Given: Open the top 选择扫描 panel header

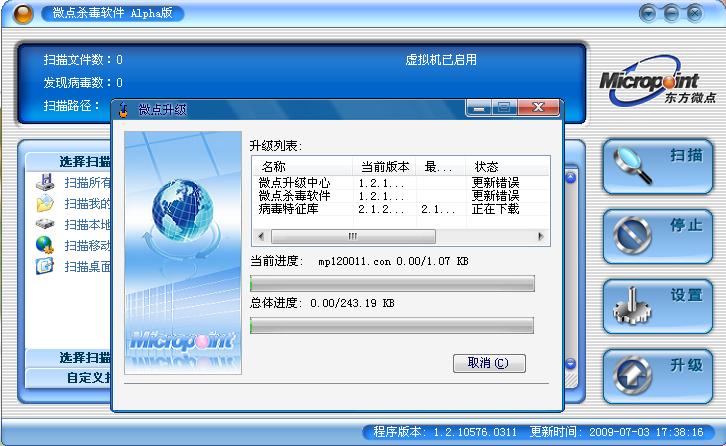Looking at the screenshot, I should click(x=69, y=162).
